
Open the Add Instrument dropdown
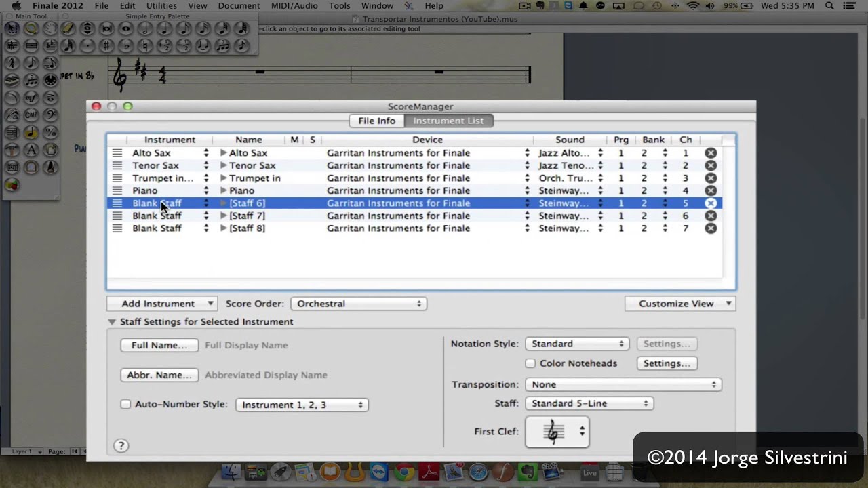click(161, 304)
